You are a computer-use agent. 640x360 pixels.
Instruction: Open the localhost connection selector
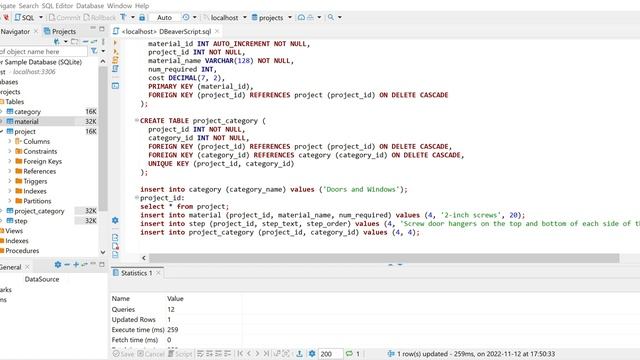[225, 18]
